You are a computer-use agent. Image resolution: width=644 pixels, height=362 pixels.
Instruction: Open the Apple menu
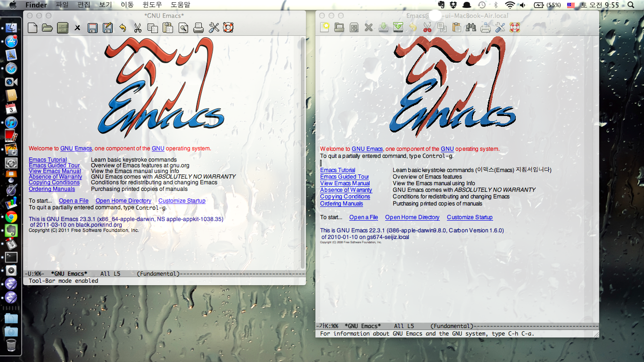pos(12,5)
